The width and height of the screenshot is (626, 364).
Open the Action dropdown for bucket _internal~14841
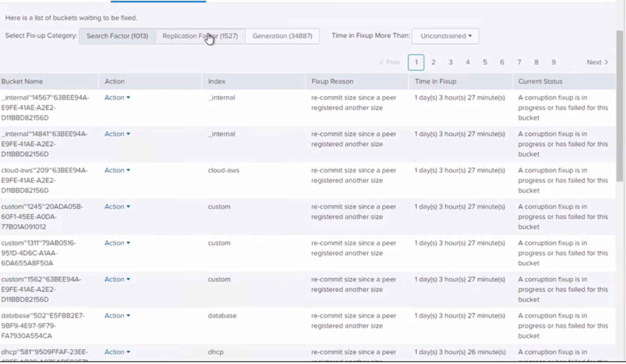(x=117, y=134)
